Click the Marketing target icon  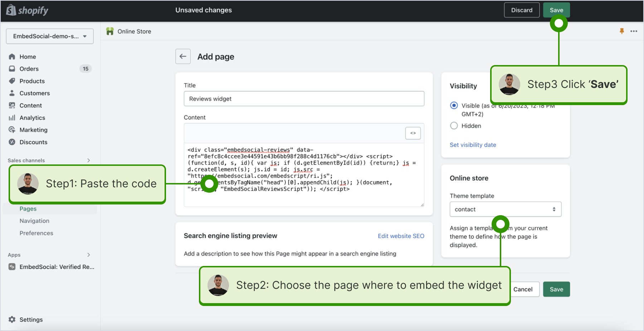point(12,130)
